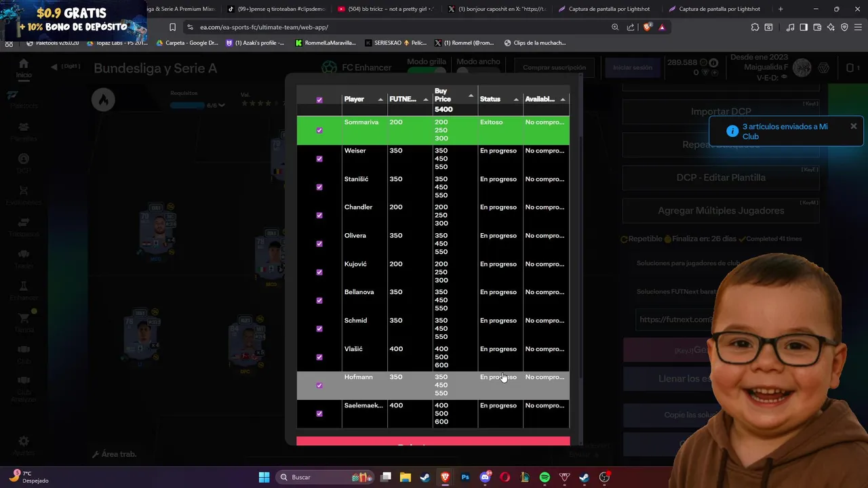Uncheck the Chandler row checkbox
This screenshot has height=488, width=868.
click(319, 216)
